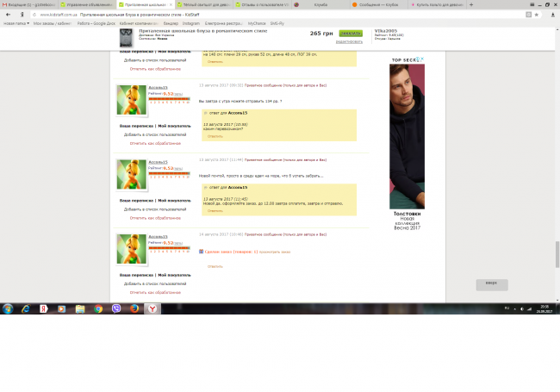Click the "вверх" scroll-to-top button
The image size is (560, 392).
click(491, 283)
